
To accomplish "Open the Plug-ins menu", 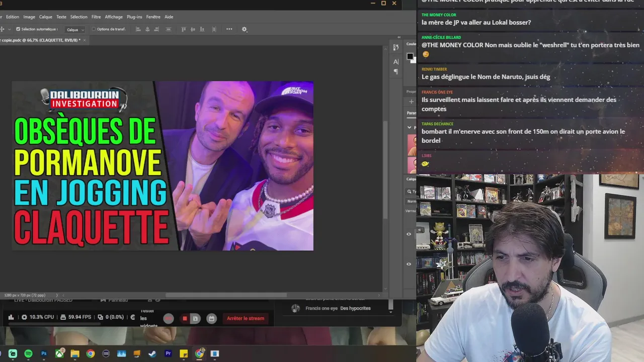I will point(134,17).
